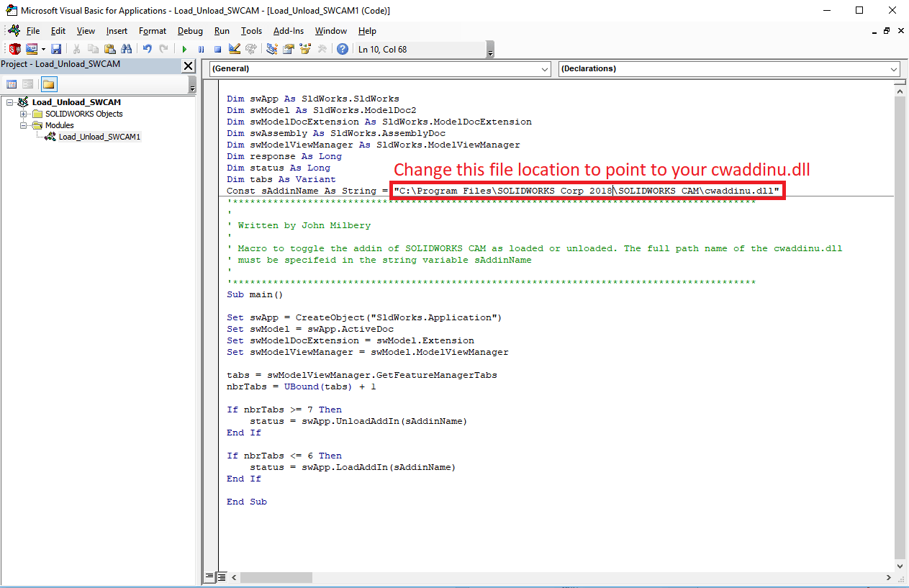Toggle Design Mode icon
The height and width of the screenshot is (588, 909).
[234, 49]
